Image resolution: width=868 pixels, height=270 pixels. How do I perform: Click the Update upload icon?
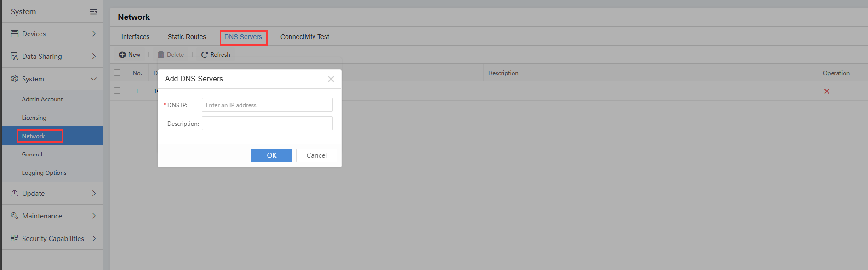(x=15, y=193)
